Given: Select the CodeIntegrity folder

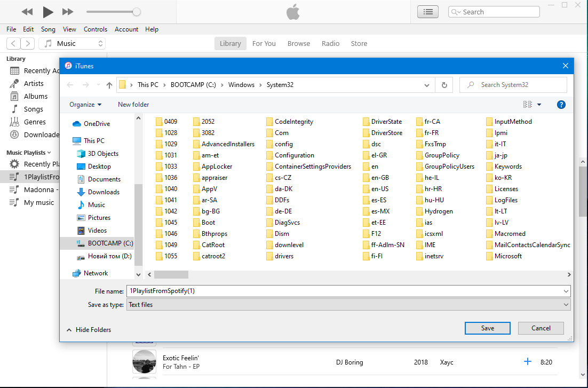Looking at the screenshot, I should [290, 122].
